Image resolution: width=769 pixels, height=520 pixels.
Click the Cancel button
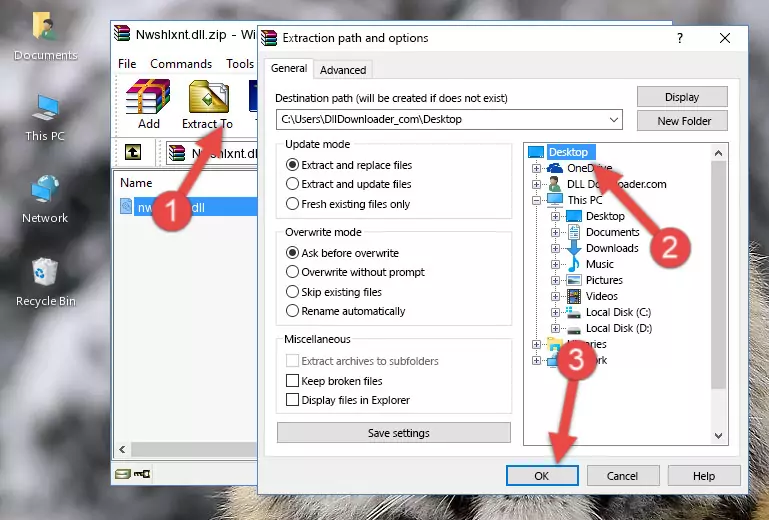tap(622, 476)
